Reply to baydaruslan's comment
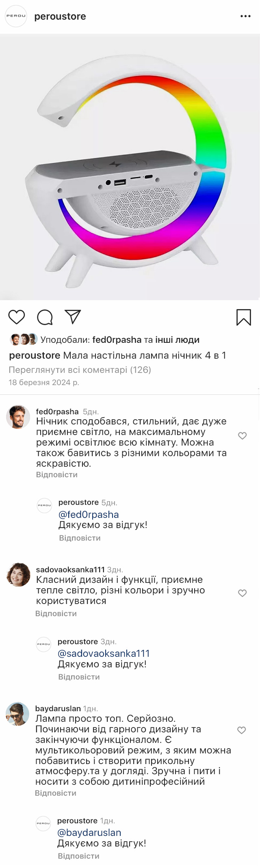 click(x=56, y=793)
